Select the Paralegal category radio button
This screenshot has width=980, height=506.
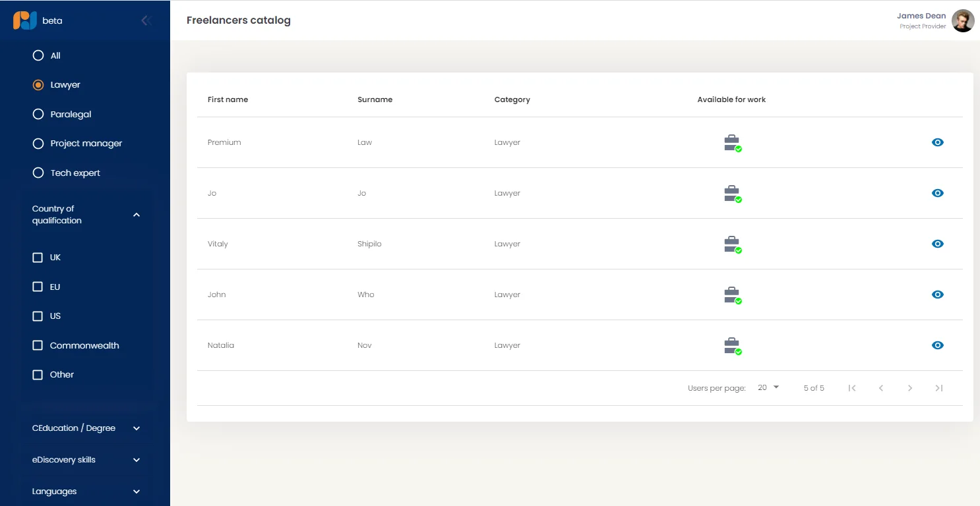coord(38,114)
